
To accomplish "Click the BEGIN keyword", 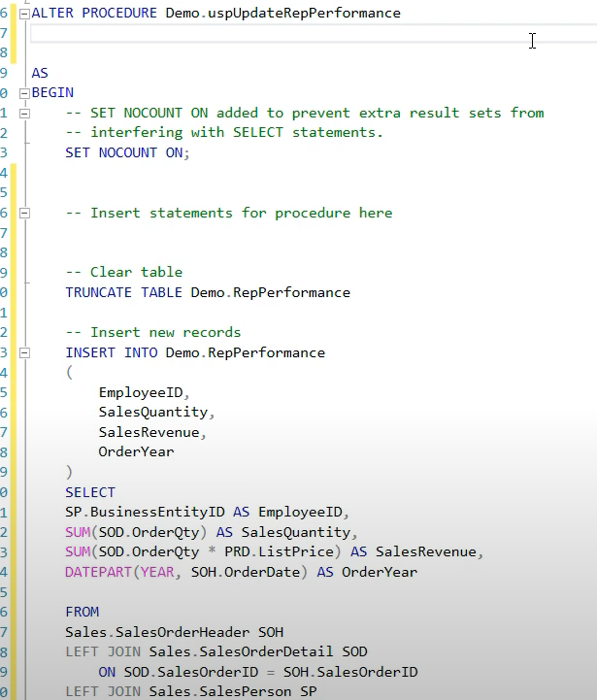I will pos(52,93).
